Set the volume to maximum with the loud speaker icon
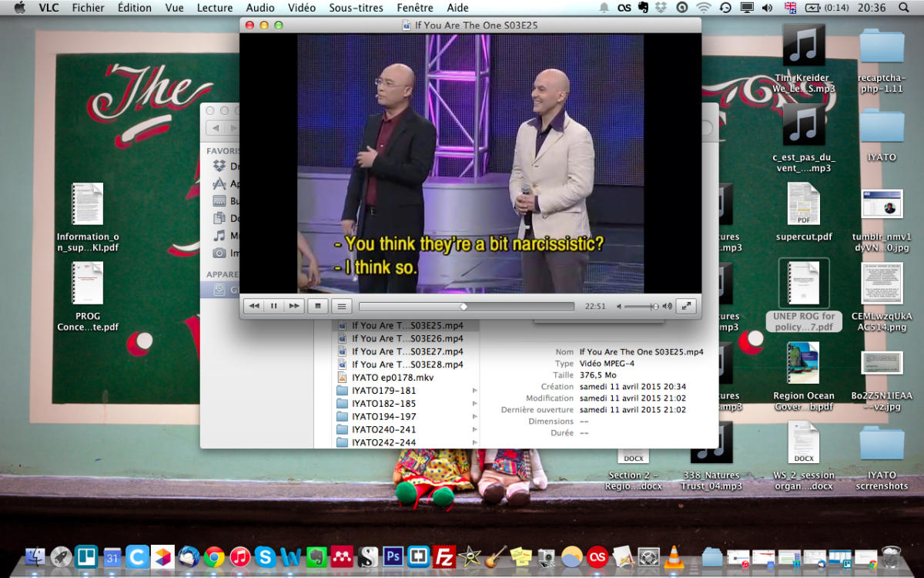This screenshot has height=578, width=924. tap(667, 307)
